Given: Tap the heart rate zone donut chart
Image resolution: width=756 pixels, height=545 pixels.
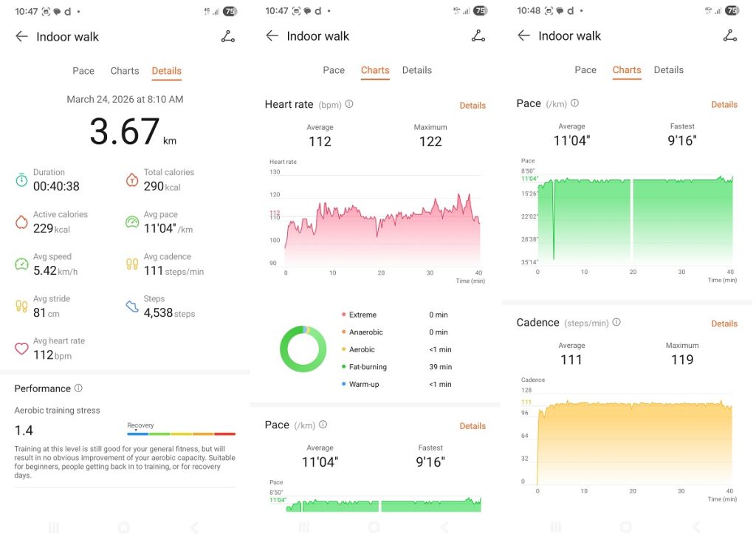Looking at the screenshot, I should pos(303,349).
